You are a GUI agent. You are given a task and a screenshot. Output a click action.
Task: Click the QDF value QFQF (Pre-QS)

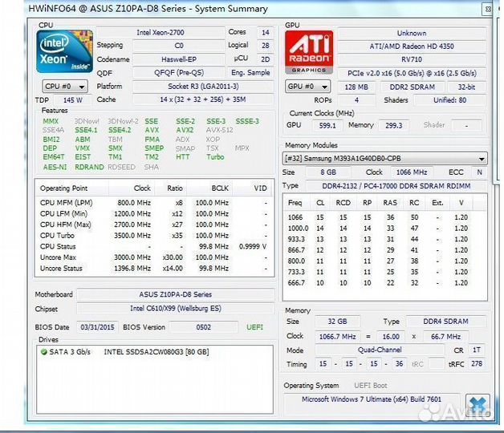179,73
